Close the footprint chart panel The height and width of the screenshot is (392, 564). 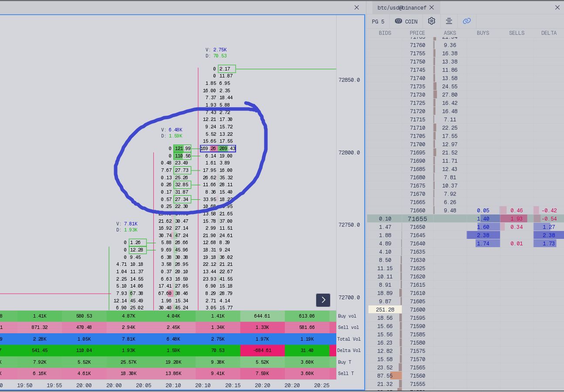click(x=357, y=7)
